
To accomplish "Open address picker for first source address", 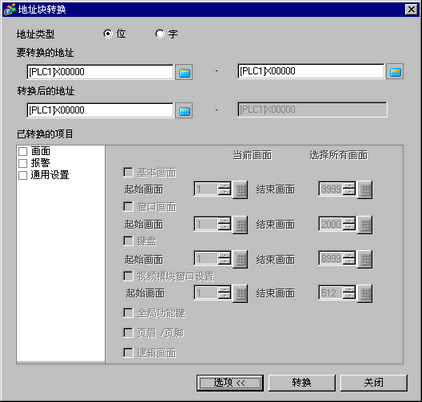I will coord(184,72).
